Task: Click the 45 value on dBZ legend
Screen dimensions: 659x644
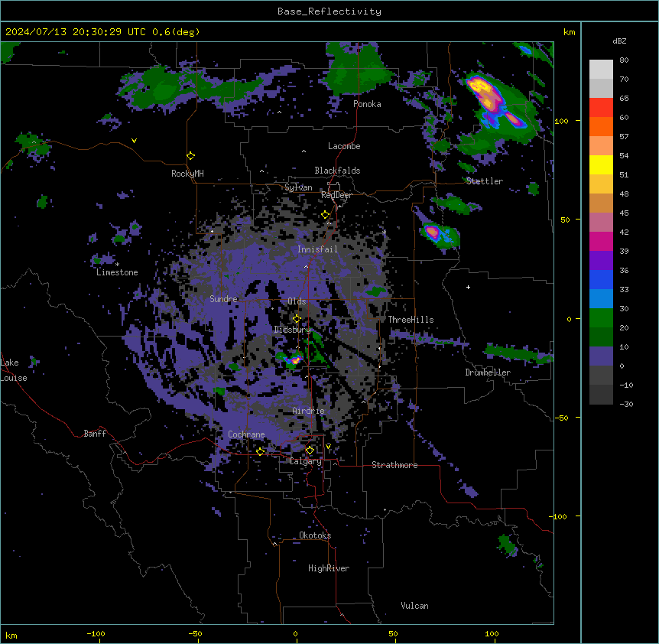Action: (x=624, y=213)
